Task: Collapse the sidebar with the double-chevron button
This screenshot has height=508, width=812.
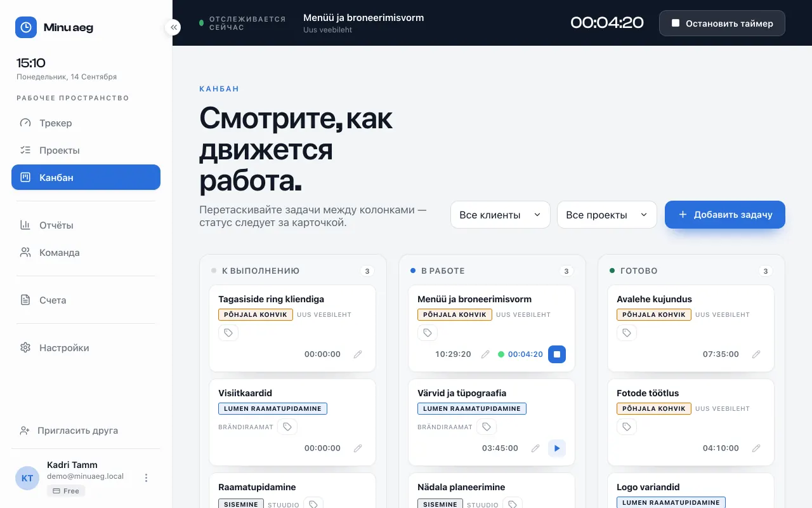Action: 173,27
